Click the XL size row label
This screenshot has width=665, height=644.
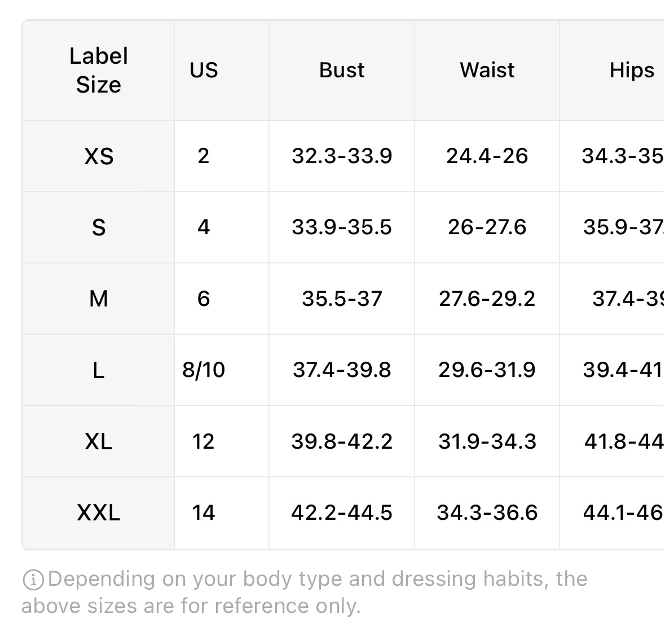(x=98, y=441)
